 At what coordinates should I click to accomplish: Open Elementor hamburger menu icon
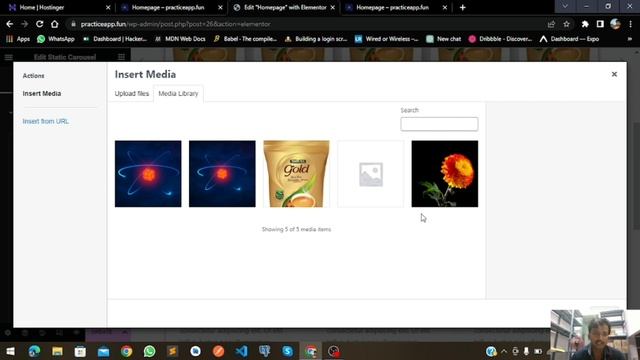click(9, 57)
